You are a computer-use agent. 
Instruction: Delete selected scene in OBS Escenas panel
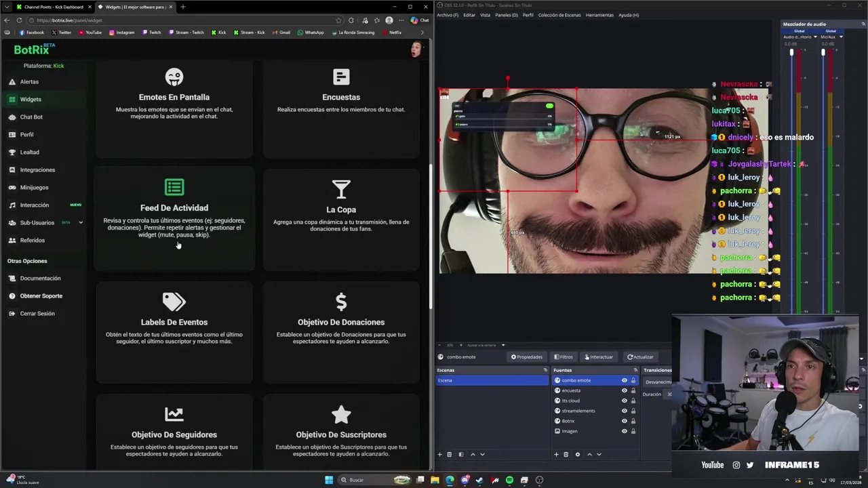point(449,454)
